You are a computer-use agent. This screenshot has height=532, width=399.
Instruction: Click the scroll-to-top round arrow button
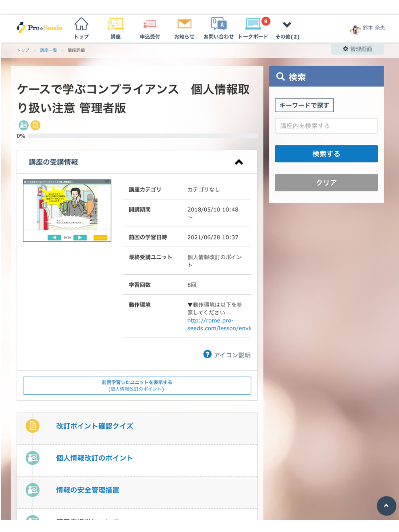pos(386,506)
